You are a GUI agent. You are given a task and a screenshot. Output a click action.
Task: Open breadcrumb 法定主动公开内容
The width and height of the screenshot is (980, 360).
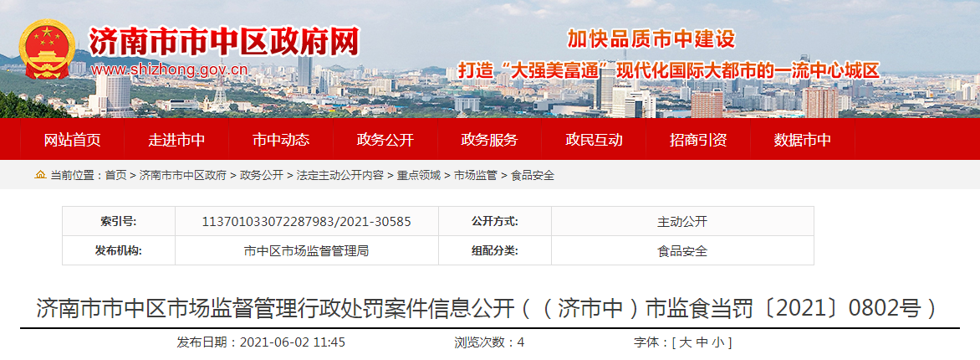coord(340,176)
